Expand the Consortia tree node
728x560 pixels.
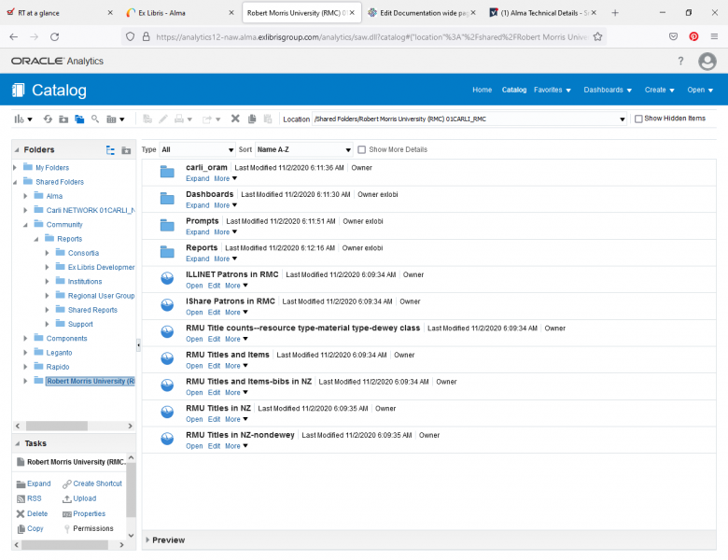coord(47,253)
